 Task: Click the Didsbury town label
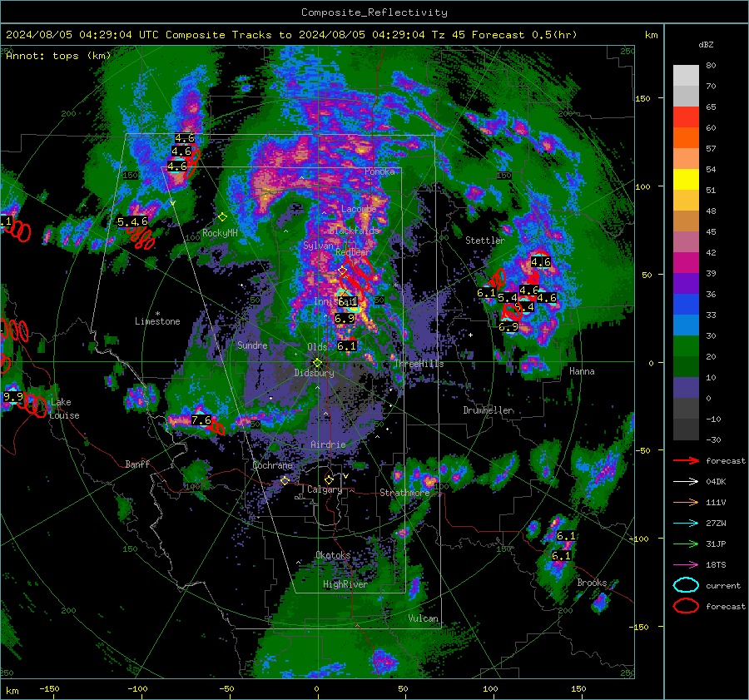[x=314, y=373]
